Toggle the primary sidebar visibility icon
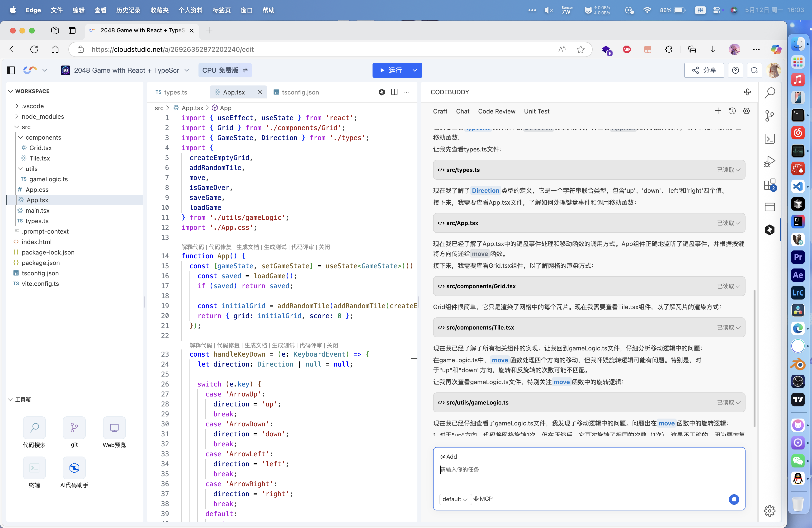 click(11, 70)
